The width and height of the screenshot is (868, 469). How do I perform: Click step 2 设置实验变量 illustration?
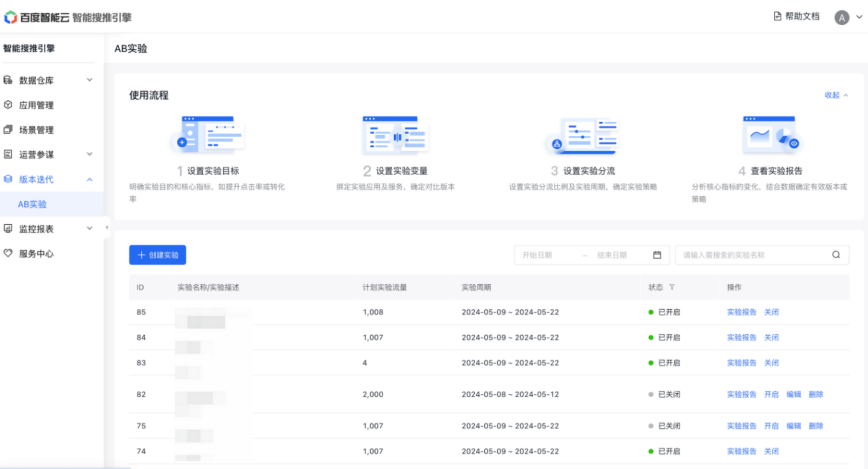point(395,135)
